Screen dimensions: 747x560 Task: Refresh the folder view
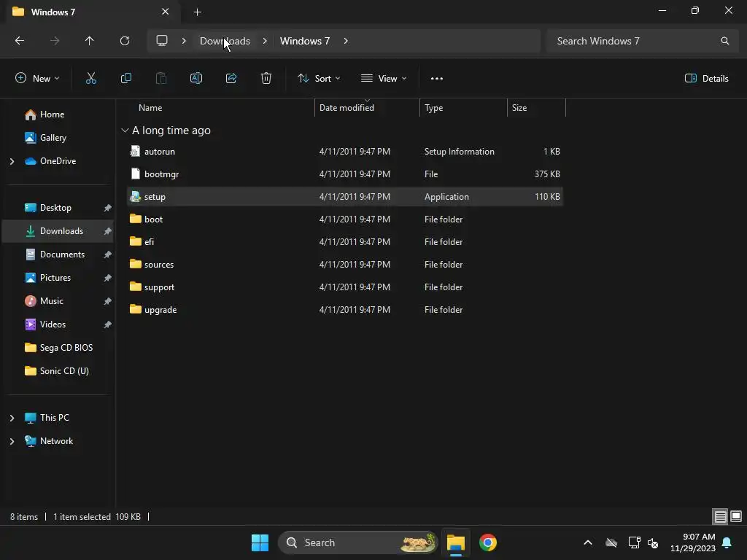(125, 41)
